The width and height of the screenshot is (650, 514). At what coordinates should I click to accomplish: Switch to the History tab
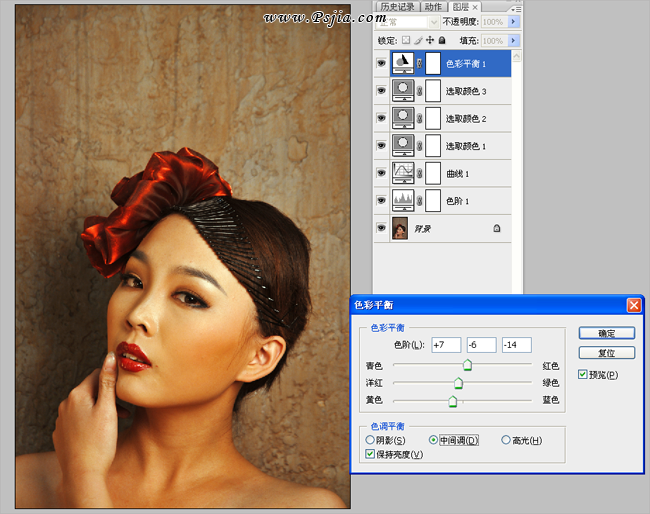coord(393,7)
